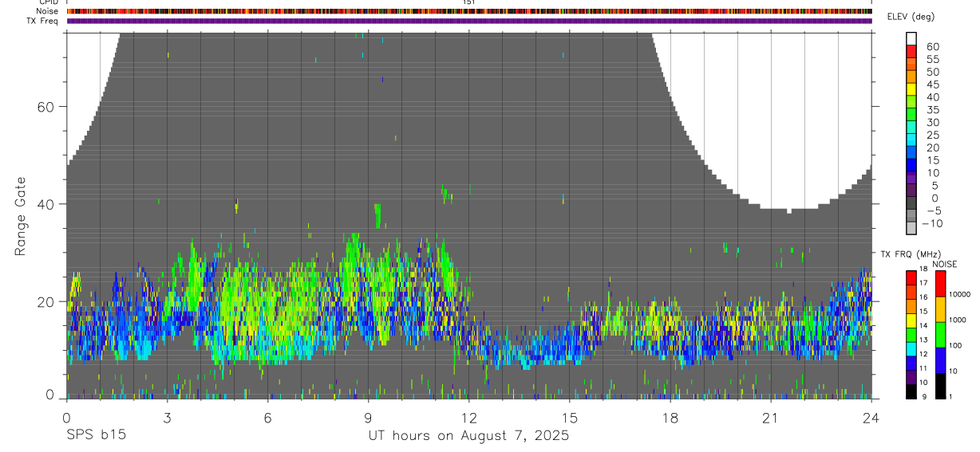
Task: Select the orange-yellow segment of NOISE bar
Action: pyautogui.click(x=941, y=309)
